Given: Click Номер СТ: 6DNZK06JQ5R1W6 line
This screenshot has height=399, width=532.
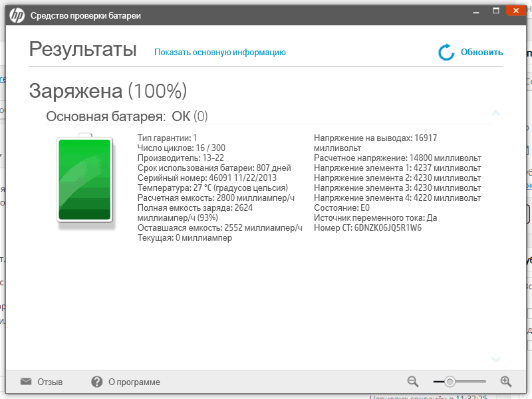Looking at the screenshot, I should tap(368, 227).
